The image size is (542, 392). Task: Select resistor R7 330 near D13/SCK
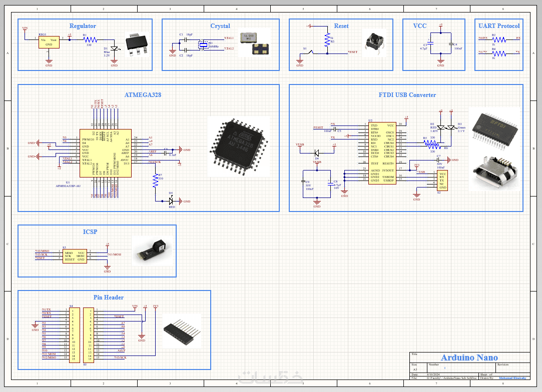tap(155, 180)
